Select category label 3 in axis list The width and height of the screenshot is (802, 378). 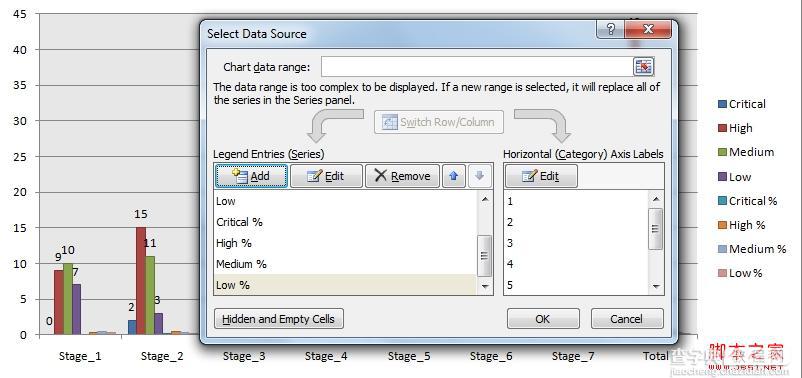pyautogui.click(x=576, y=243)
